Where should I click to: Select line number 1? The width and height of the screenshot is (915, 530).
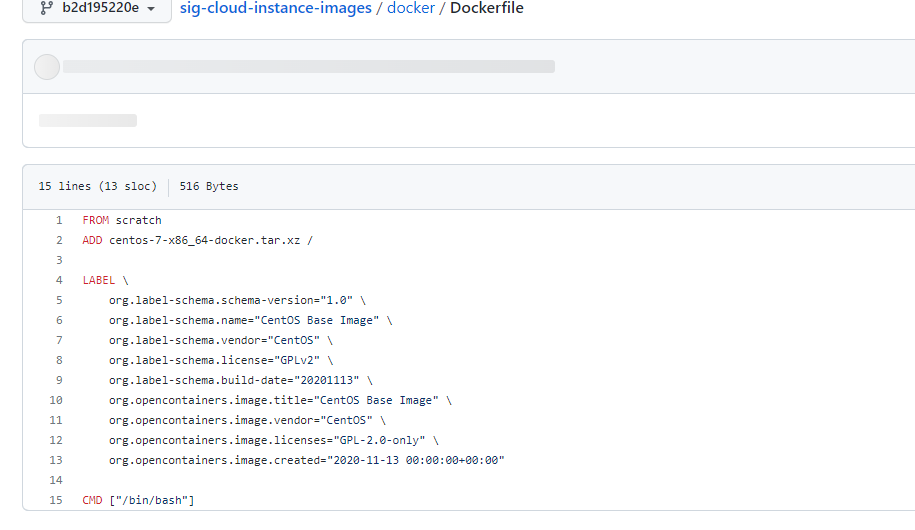tap(59, 220)
